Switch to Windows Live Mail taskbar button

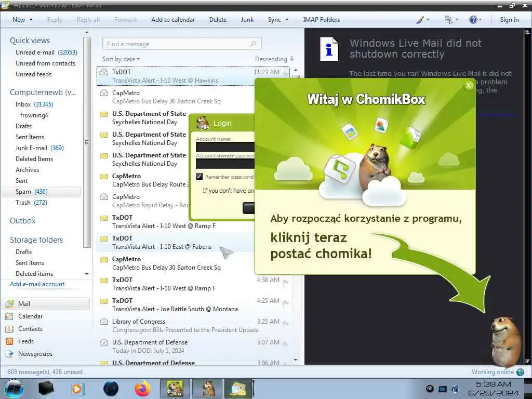pos(238,389)
